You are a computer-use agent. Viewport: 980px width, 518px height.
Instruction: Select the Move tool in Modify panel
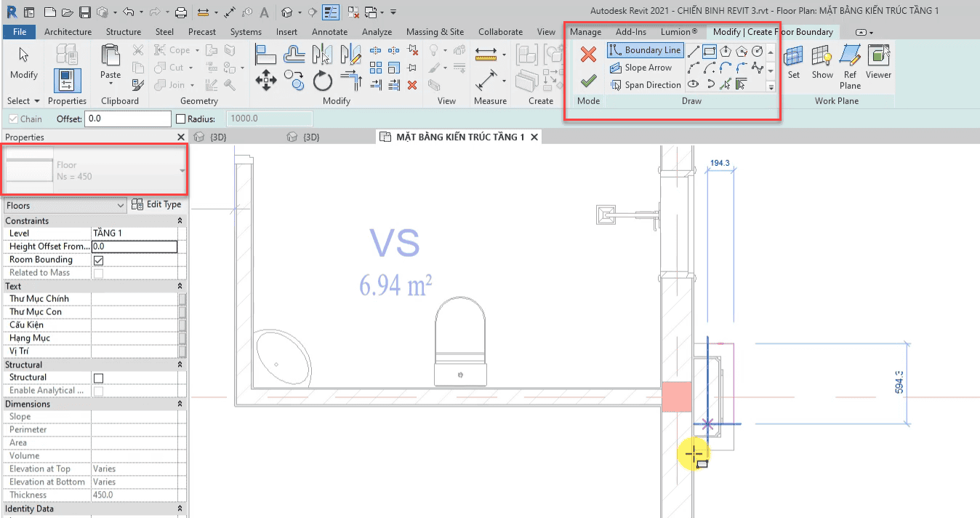(265, 79)
